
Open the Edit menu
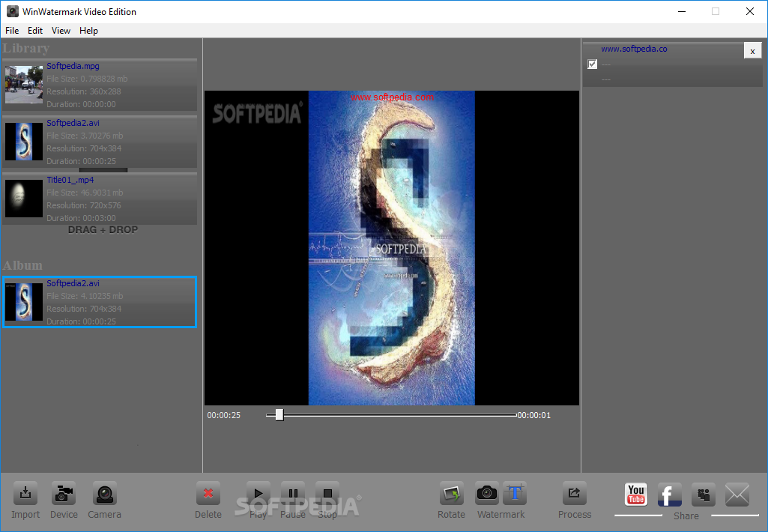pyautogui.click(x=34, y=31)
